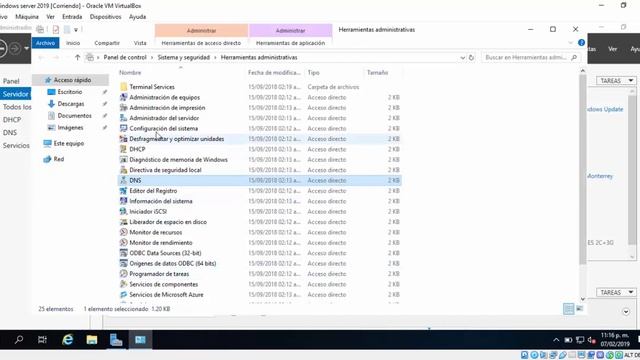Viewport: 640px width, 360px height.
Task: Sort by the Nombre column header
Action: click(x=130, y=73)
